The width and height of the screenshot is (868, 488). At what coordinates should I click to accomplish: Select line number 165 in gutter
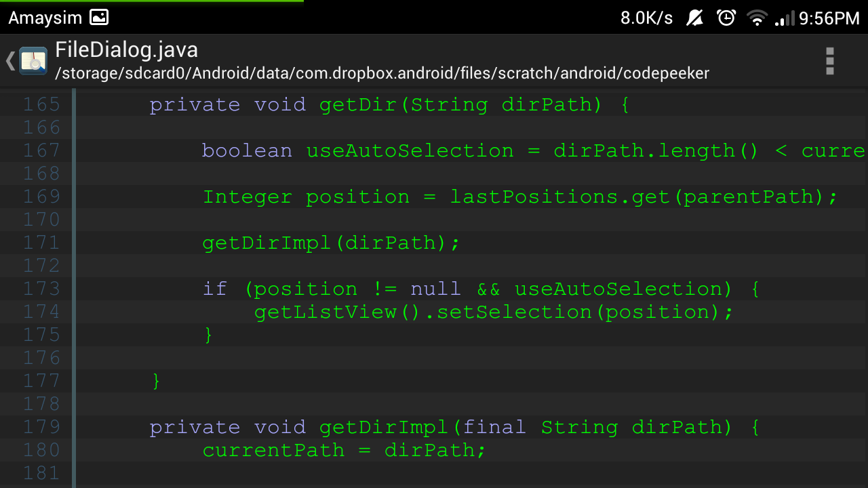[41, 104]
